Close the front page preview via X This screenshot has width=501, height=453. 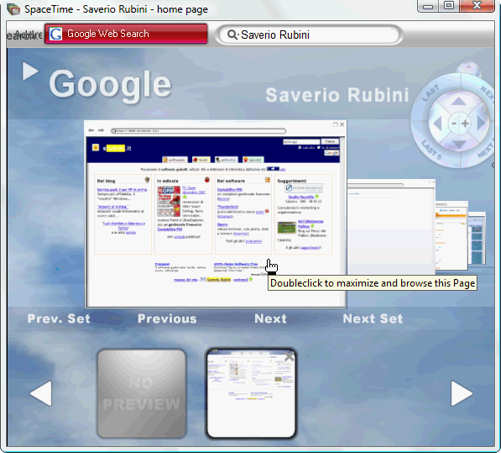pos(342,125)
